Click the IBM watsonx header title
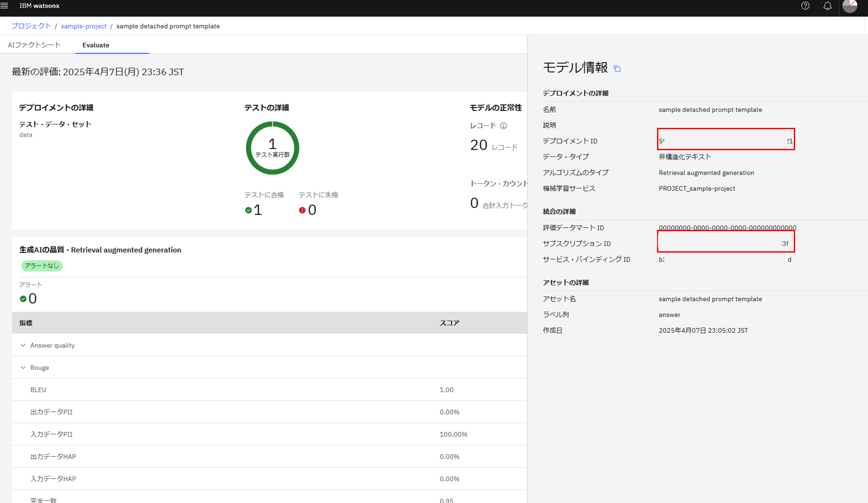This screenshot has width=868, height=503. (x=39, y=6)
